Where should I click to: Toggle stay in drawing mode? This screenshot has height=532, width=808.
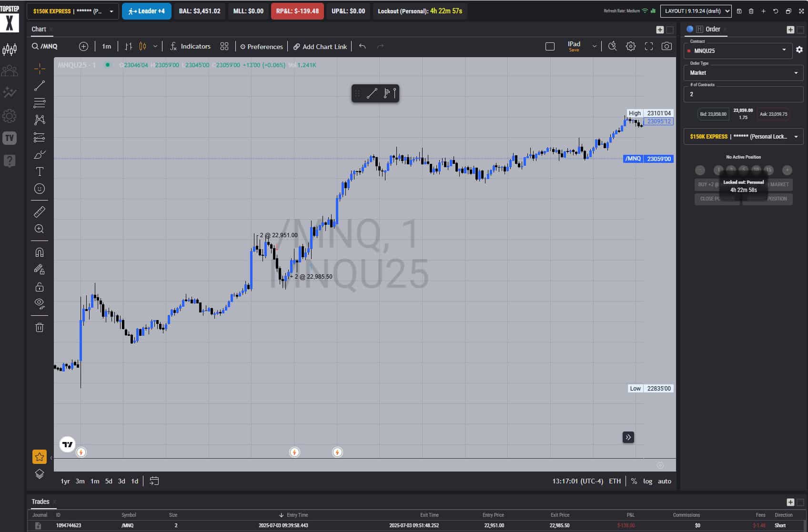[x=40, y=270]
